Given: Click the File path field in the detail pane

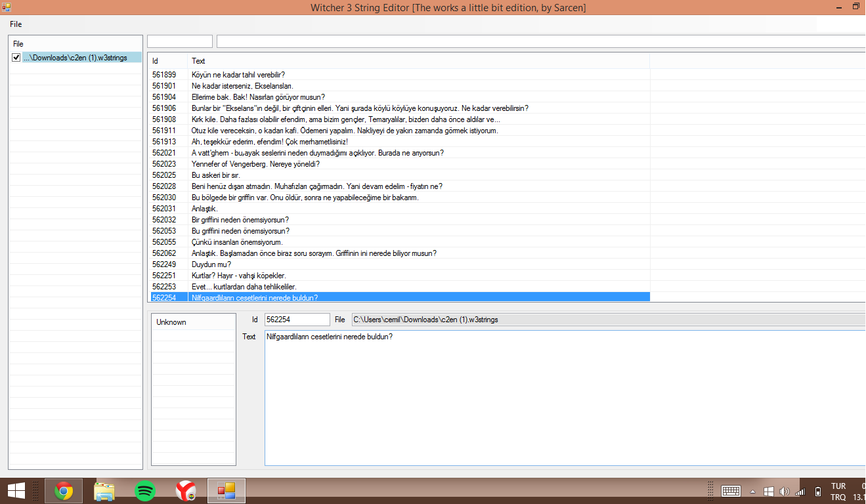Looking at the screenshot, I should (609, 320).
